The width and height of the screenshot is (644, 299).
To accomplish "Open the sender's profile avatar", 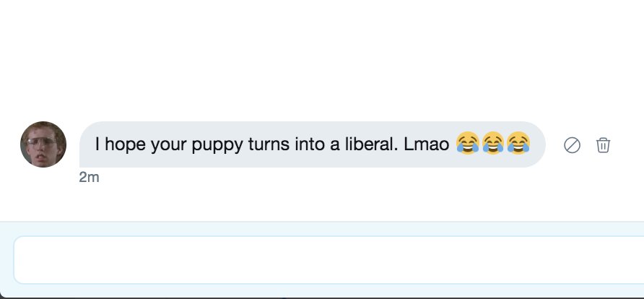I will coord(43,144).
